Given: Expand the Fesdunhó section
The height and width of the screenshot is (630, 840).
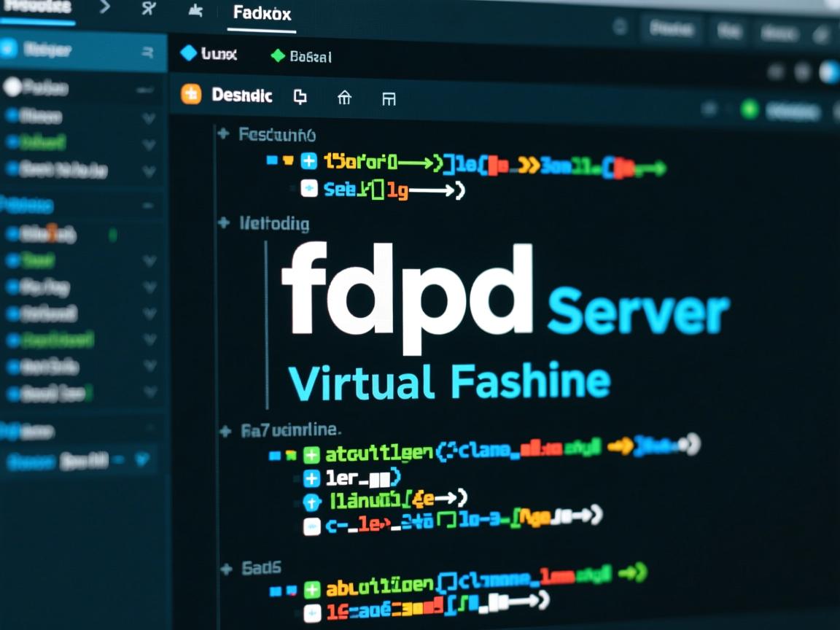Looking at the screenshot, I should pyautogui.click(x=224, y=133).
